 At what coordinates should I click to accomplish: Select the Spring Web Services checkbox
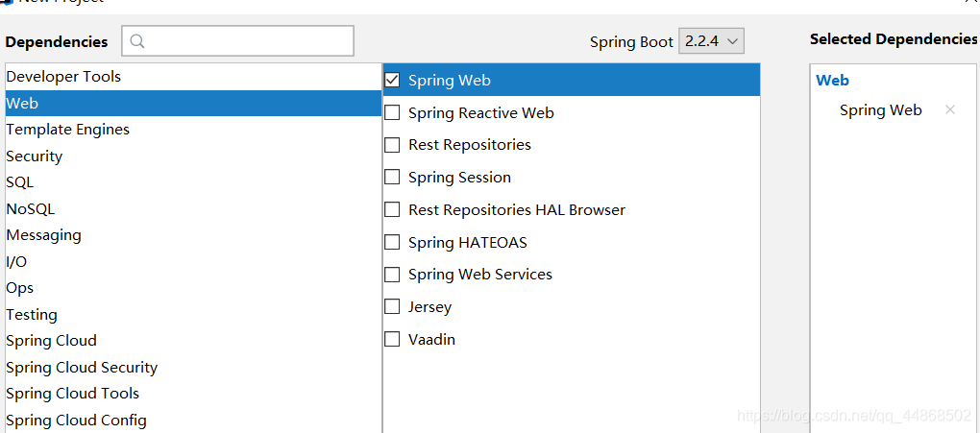pyautogui.click(x=392, y=275)
